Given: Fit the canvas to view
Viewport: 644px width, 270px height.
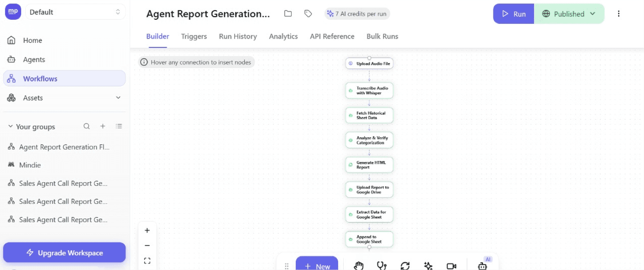Looking at the screenshot, I should (x=147, y=261).
